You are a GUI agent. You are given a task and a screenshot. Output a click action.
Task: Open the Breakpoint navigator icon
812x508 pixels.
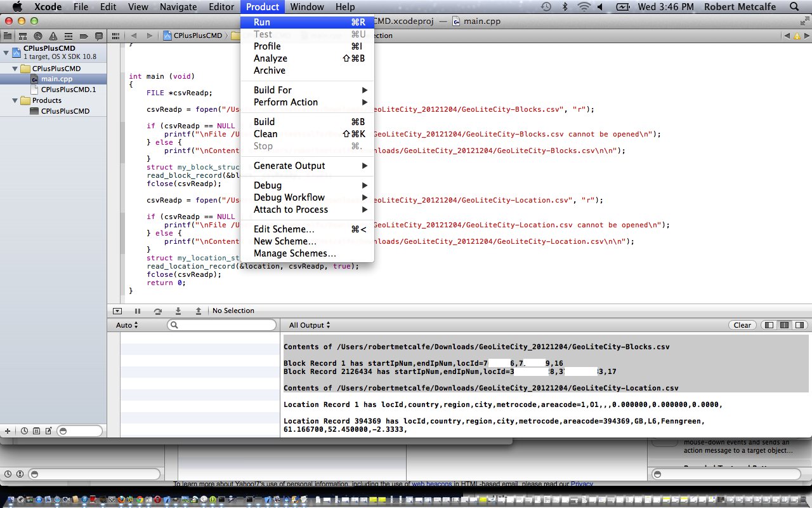pyautogui.click(x=83, y=36)
